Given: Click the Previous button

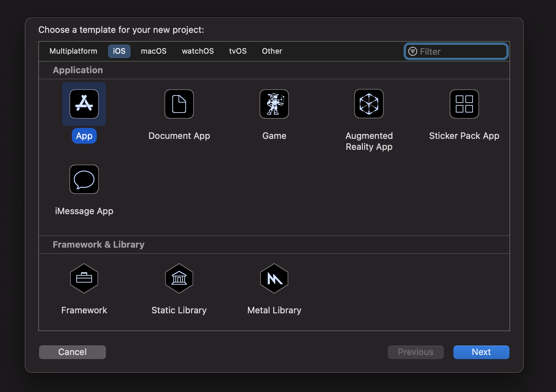Looking at the screenshot, I should [x=416, y=352].
